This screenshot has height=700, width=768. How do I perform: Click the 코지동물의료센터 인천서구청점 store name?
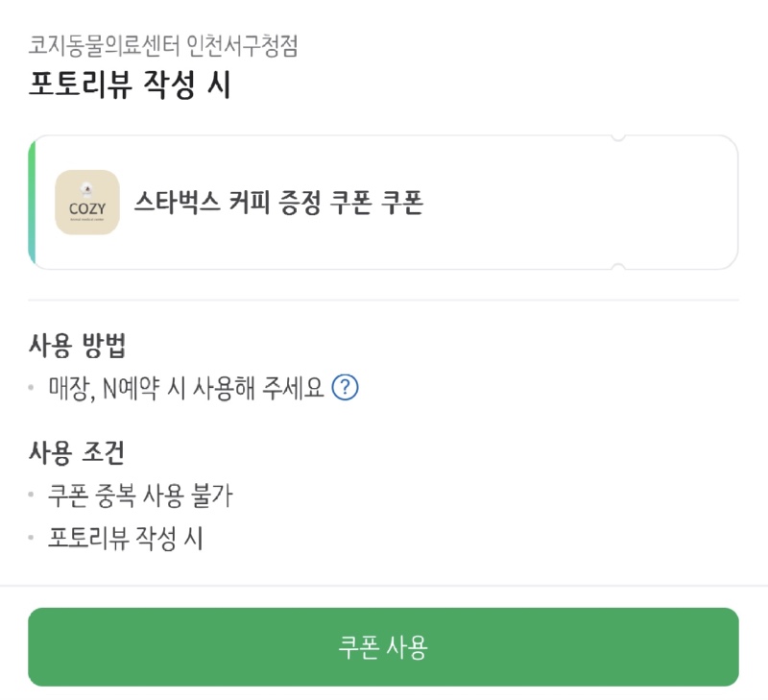tap(163, 46)
